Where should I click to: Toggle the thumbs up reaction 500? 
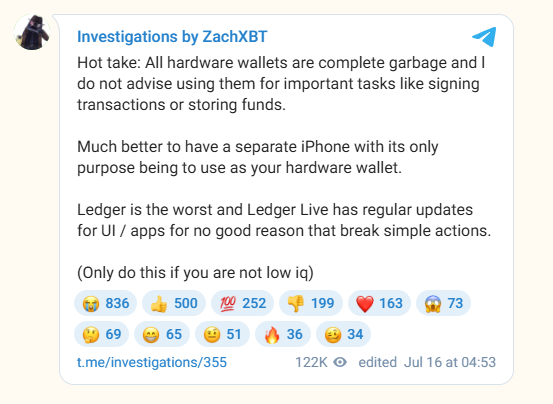pos(174,303)
